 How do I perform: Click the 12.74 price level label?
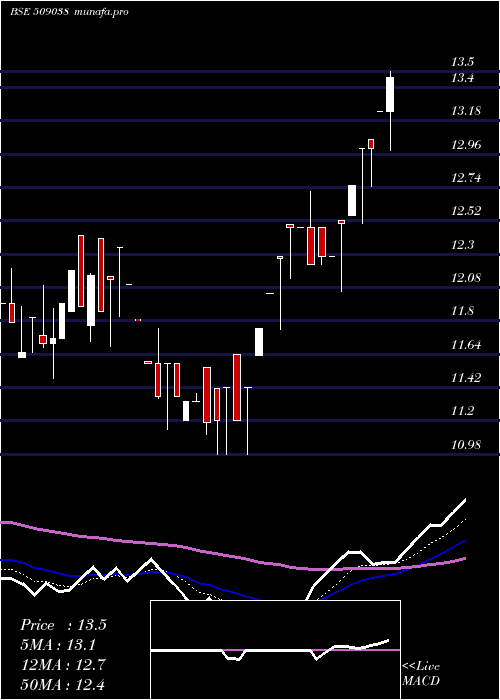[x=466, y=178]
